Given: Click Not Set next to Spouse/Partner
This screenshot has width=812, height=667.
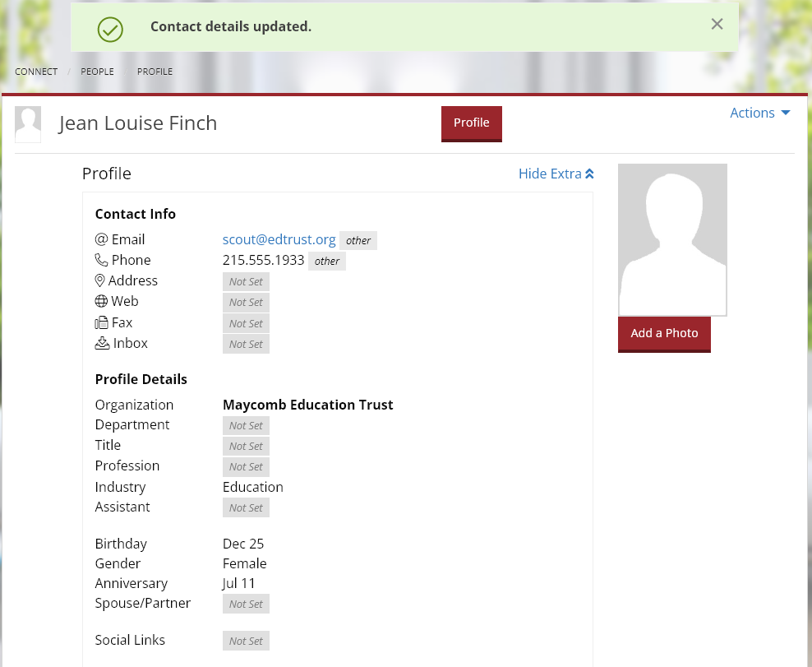Looking at the screenshot, I should click(x=246, y=604).
